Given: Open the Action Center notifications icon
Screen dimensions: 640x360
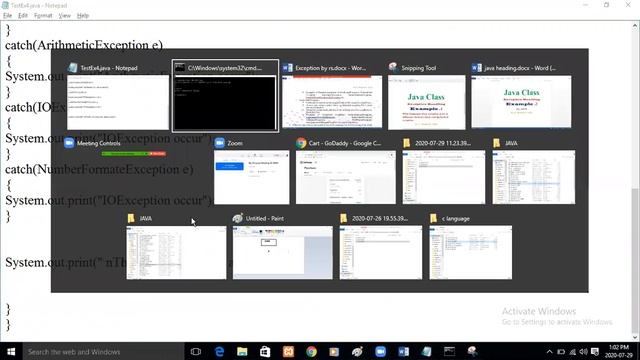Looking at the screenshot, I should pyautogui.click(x=595, y=351).
